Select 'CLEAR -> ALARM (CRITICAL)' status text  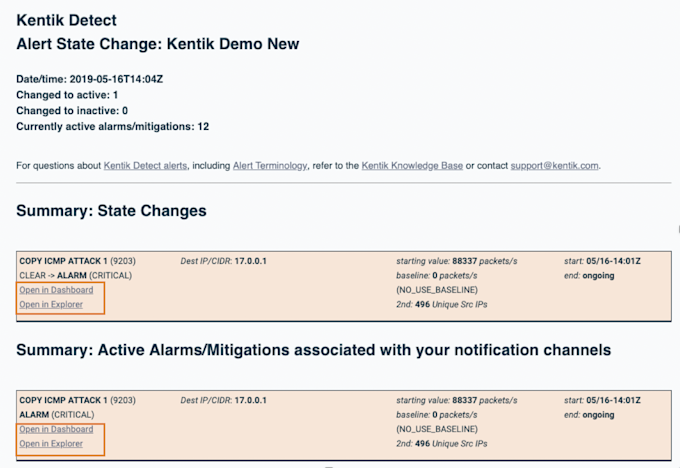[x=75, y=275]
